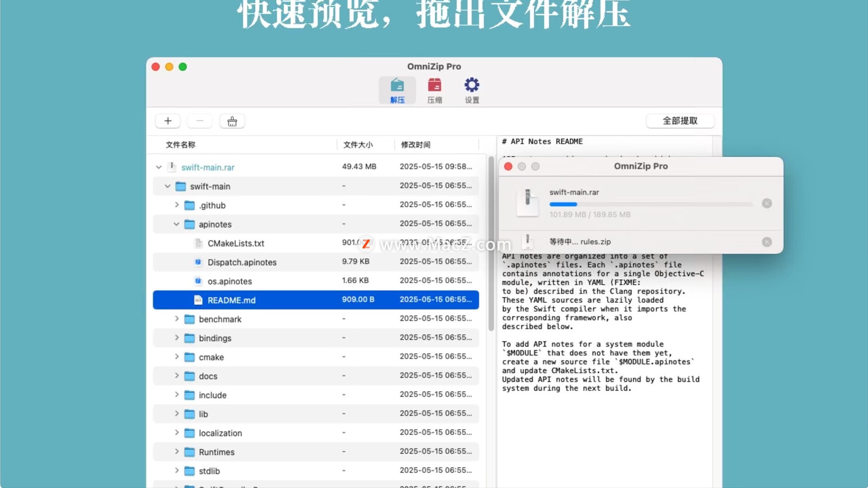Image resolution: width=868 pixels, height=488 pixels.
Task: Select the os.apinotes file row
Action: (x=230, y=281)
